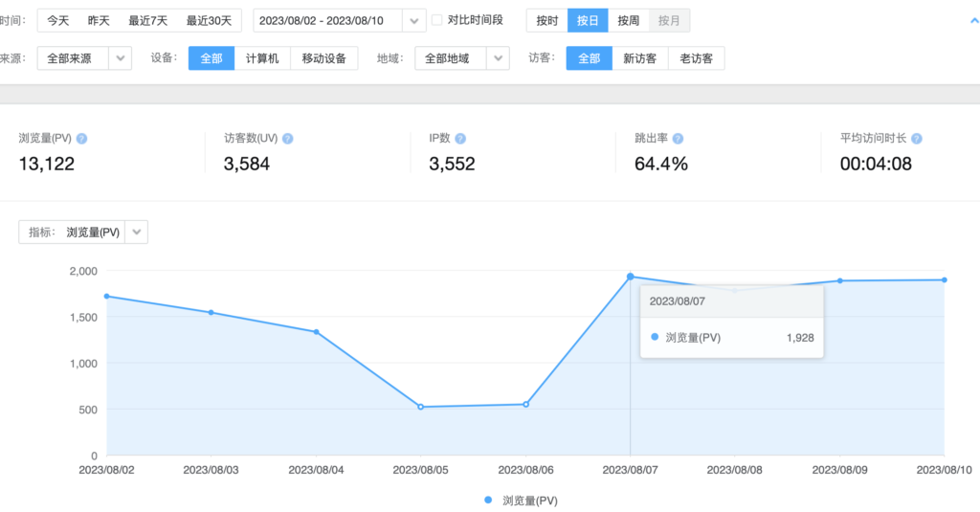Select 按时 granularity
The height and width of the screenshot is (512, 980).
546,21
